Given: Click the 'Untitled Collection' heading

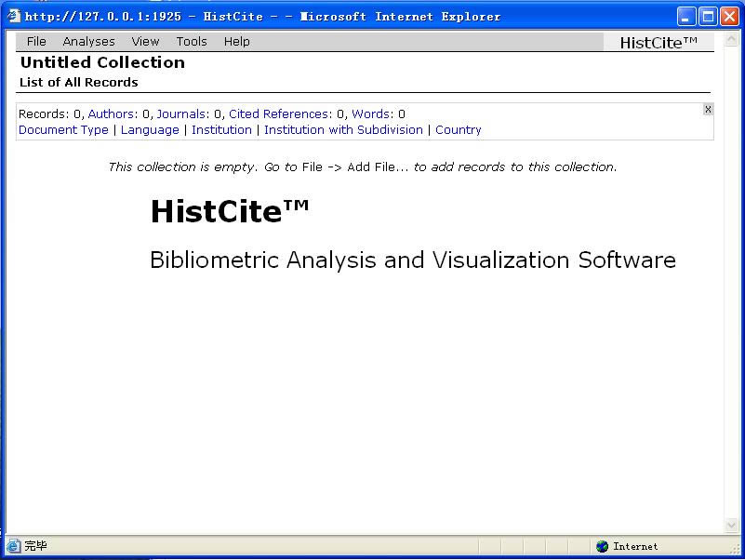Looking at the screenshot, I should [102, 62].
